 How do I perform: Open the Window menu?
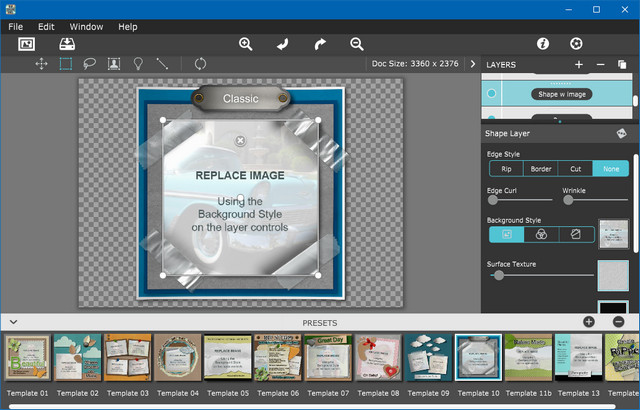coord(86,26)
